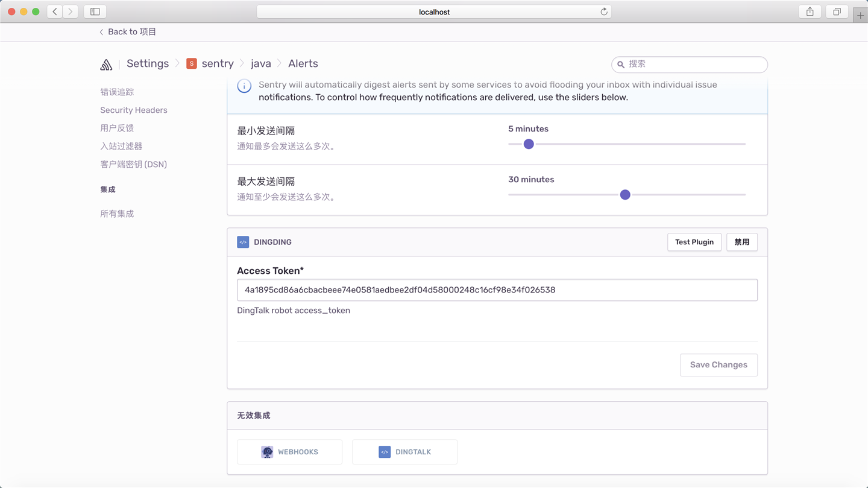
Task: Open 所有集成 in the sidebar
Action: [117, 214]
